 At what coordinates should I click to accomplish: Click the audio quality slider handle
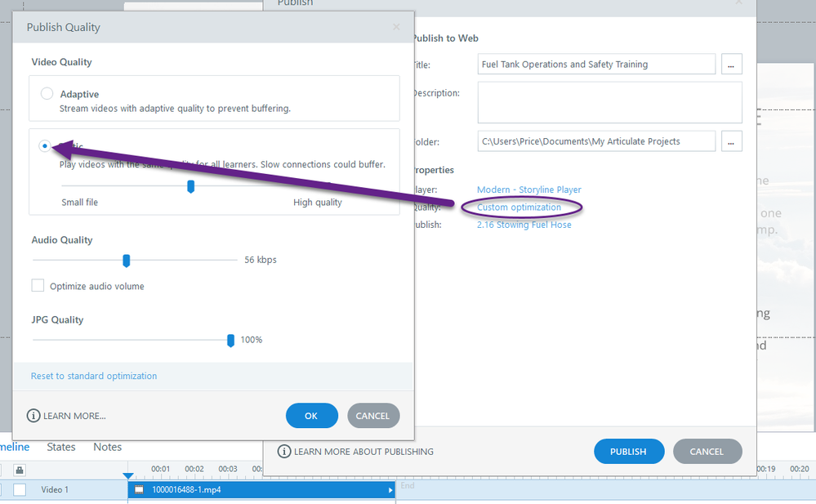126,261
